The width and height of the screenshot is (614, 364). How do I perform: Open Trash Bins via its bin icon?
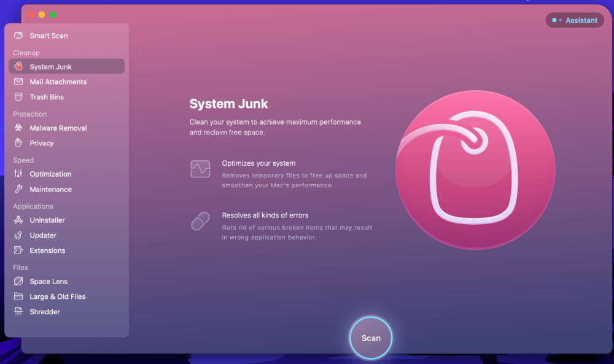click(18, 96)
